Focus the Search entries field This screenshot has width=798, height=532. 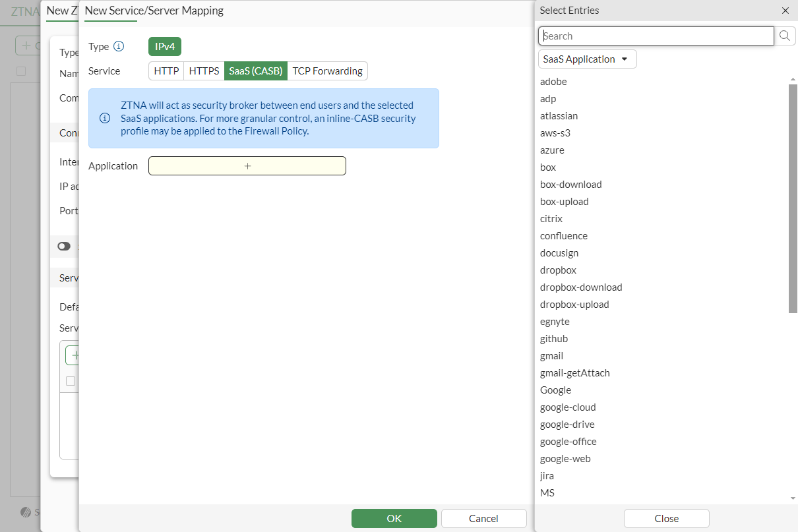(x=656, y=36)
